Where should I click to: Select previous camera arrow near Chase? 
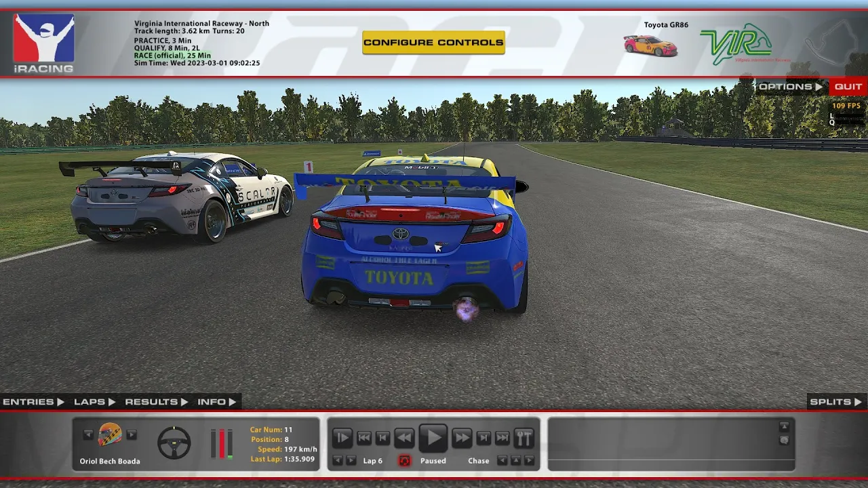click(x=502, y=461)
